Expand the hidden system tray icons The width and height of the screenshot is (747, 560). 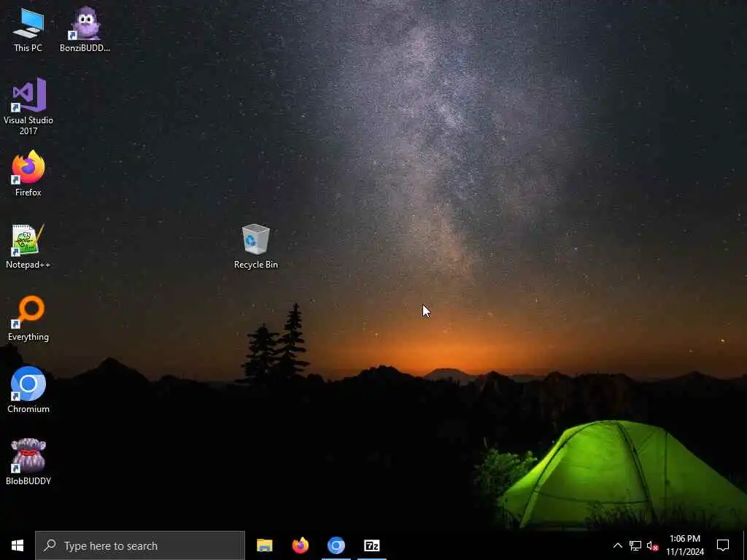617,545
